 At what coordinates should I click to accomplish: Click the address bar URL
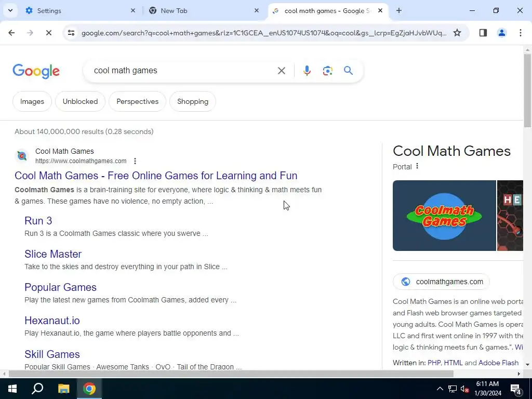click(264, 33)
